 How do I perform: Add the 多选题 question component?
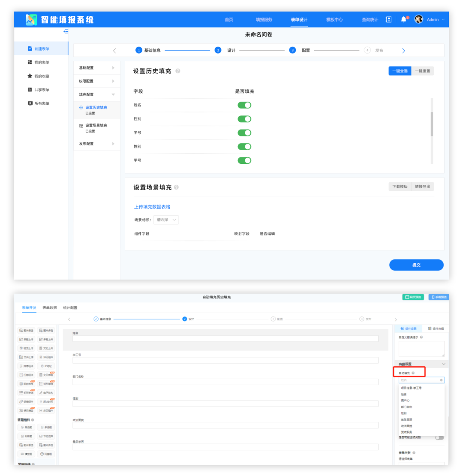click(46, 427)
